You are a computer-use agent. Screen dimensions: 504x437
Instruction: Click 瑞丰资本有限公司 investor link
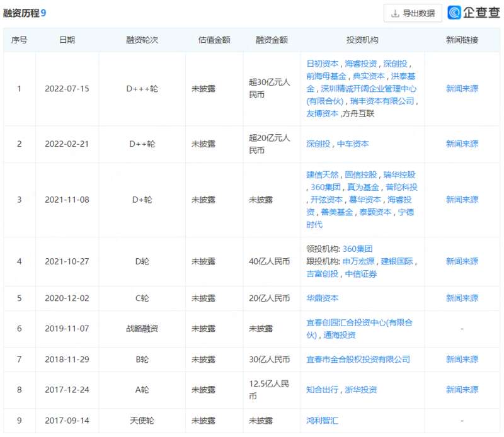(382, 101)
